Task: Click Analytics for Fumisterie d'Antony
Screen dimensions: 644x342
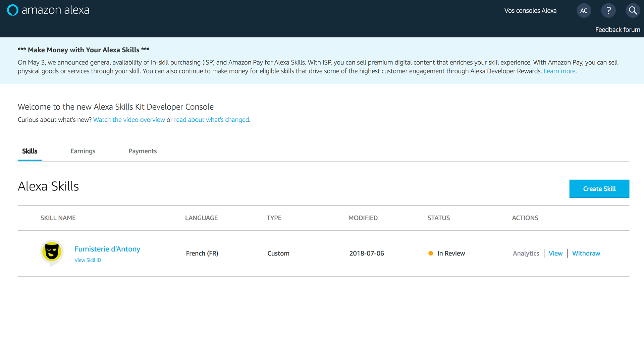Action: click(x=526, y=253)
